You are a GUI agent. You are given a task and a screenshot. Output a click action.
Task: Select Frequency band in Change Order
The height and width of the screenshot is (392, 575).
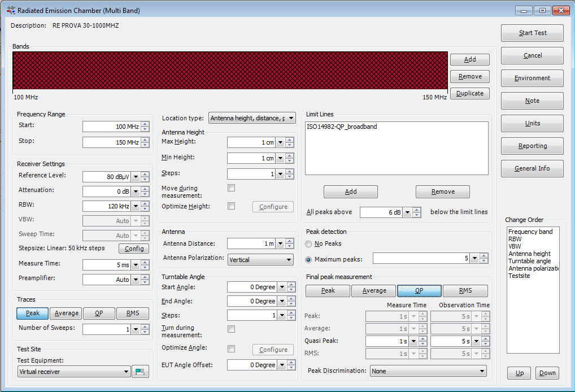tap(530, 232)
